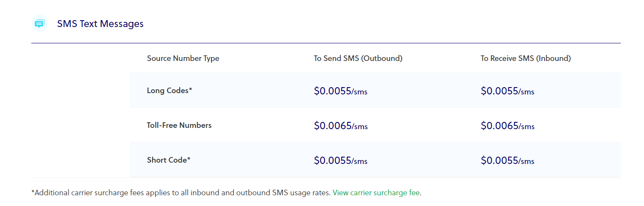This screenshot has height=206, width=644.
Task: Select the Short Code row label
Action: tap(167, 160)
